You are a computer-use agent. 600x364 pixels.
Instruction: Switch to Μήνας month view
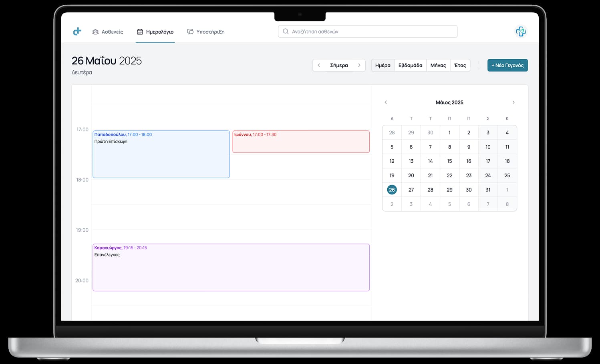coord(438,65)
